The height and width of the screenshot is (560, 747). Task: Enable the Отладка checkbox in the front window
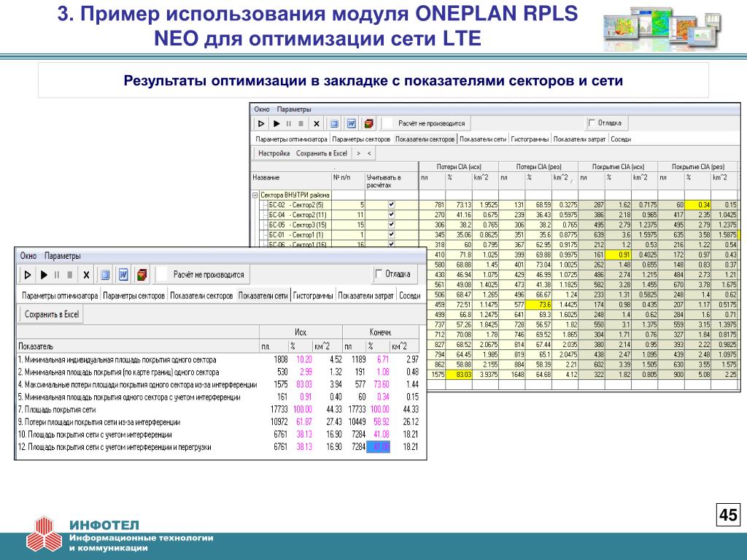[x=379, y=274]
